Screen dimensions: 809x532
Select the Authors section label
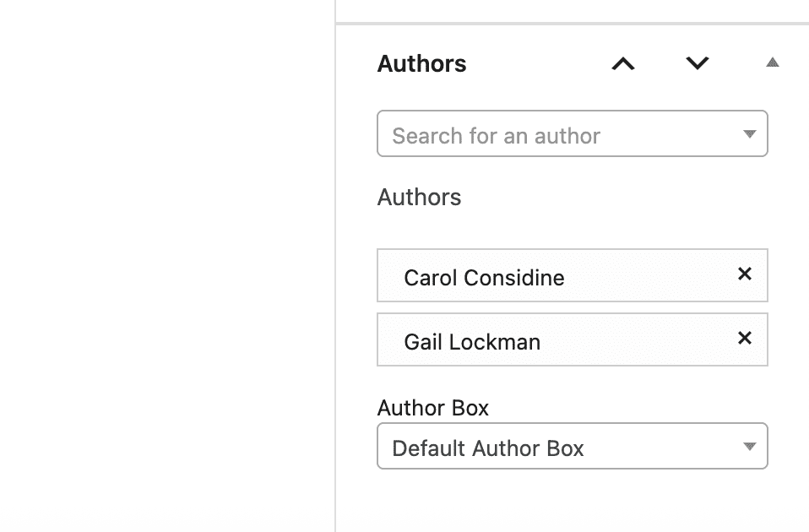tap(419, 197)
